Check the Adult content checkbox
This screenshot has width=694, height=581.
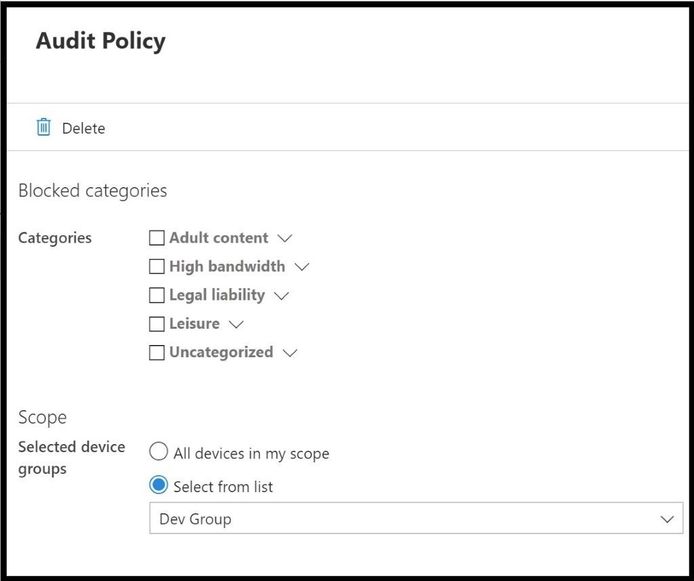[x=157, y=238]
